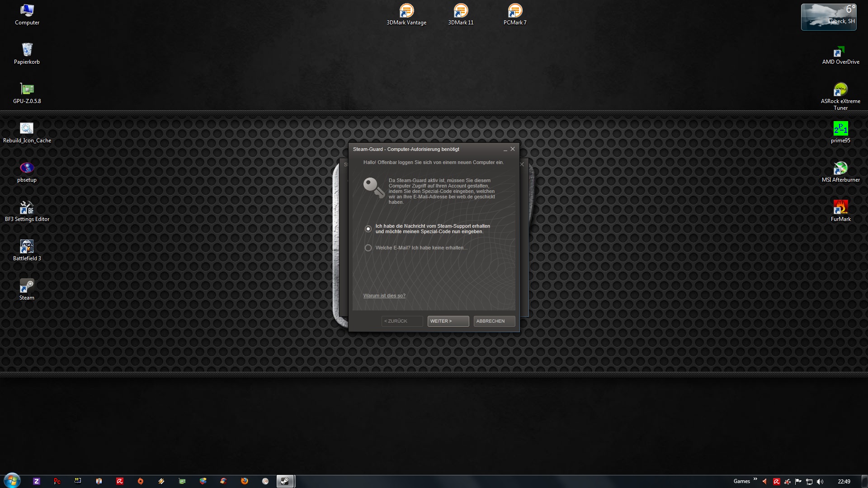Open the Papierkorb recycle bin icon
The height and width of the screenshot is (488, 868).
coord(27,54)
